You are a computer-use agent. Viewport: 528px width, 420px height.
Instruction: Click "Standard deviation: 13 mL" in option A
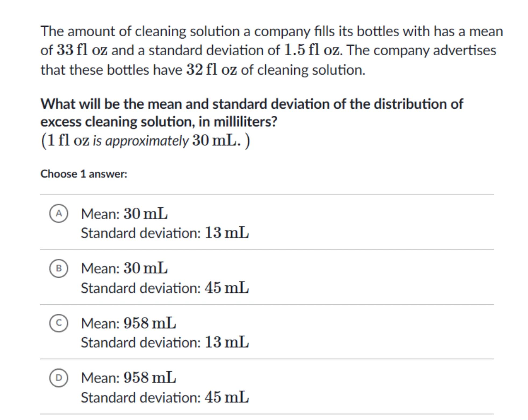pyautogui.click(x=165, y=233)
